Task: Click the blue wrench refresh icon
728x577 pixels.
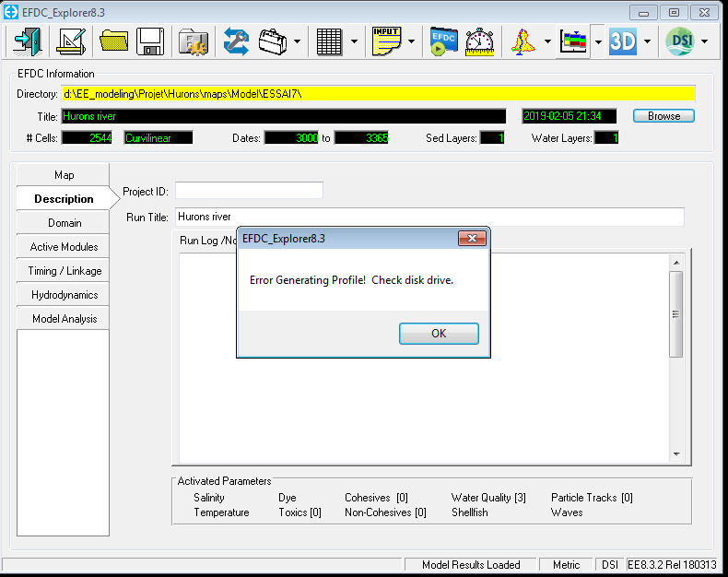Action: pos(236,41)
